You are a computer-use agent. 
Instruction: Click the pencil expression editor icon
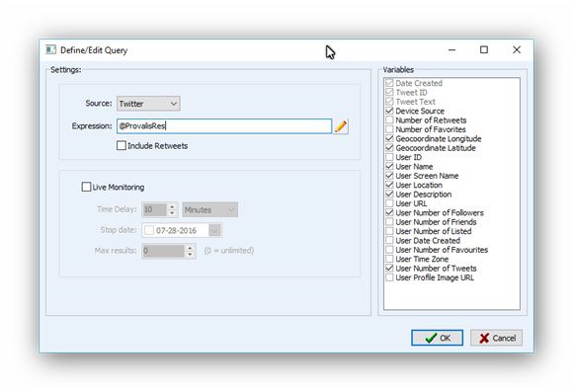coord(341,126)
